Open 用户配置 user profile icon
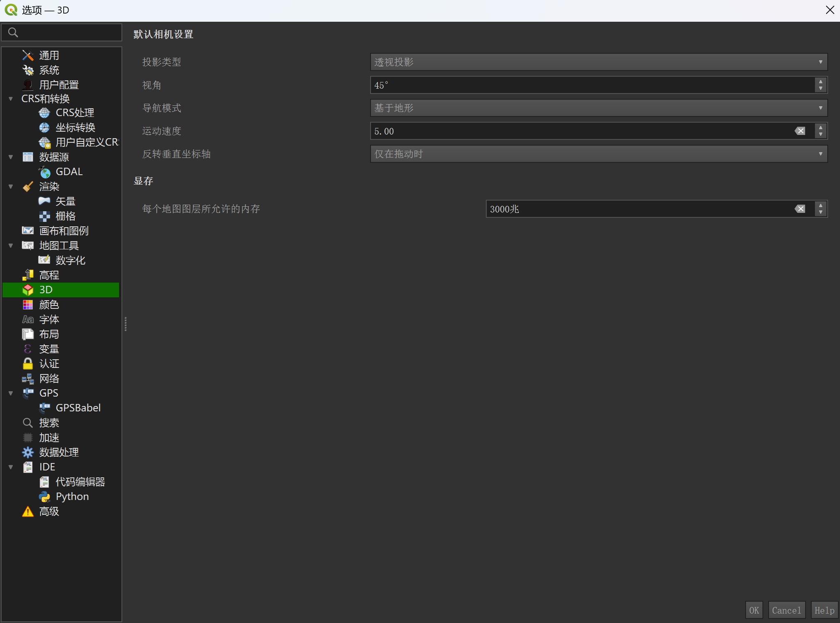This screenshot has width=840, height=623. (28, 85)
